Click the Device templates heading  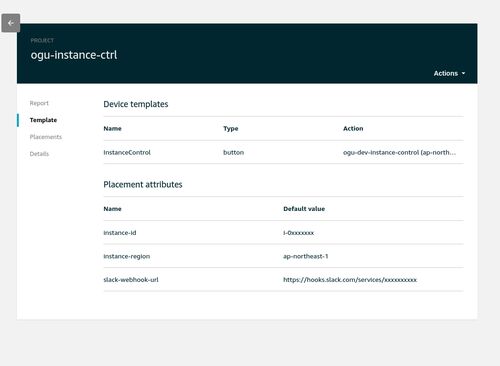point(136,104)
